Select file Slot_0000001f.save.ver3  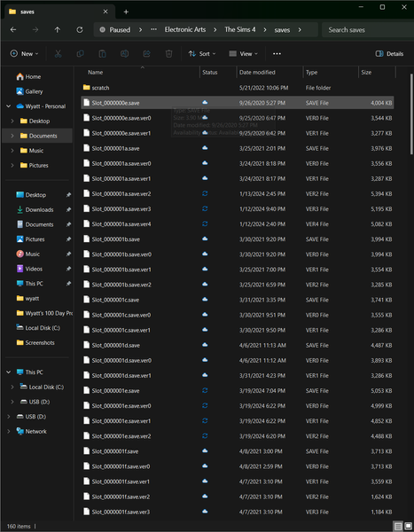pos(238,512)
